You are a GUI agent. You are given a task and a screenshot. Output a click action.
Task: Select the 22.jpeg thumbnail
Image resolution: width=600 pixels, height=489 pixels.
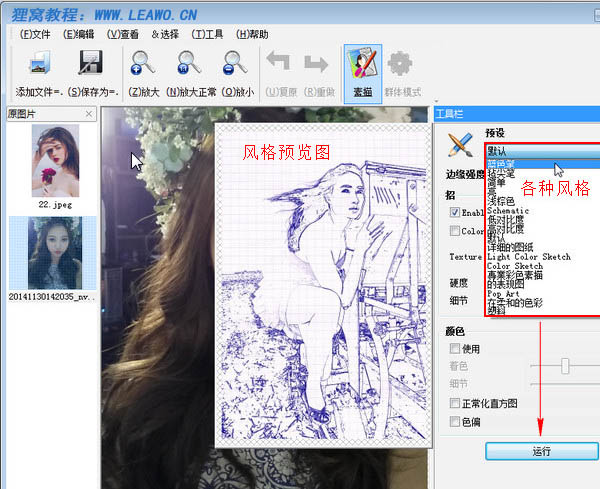(x=55, y=160)
